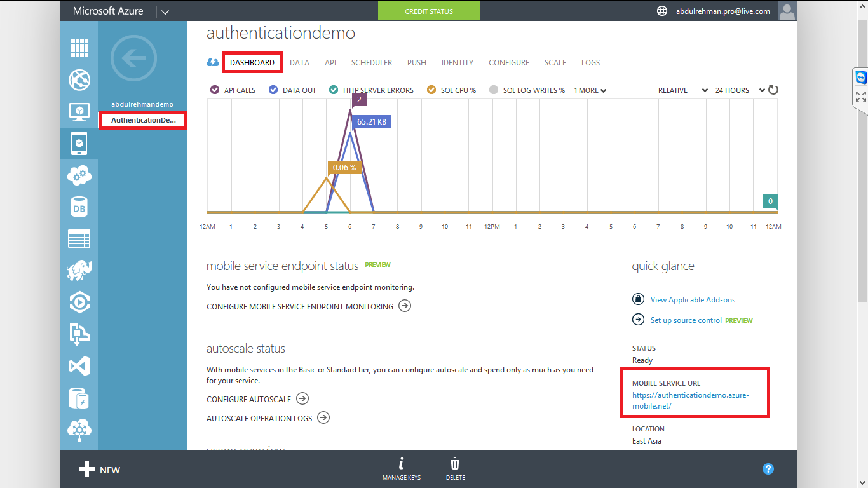
Task: Open the blue help question mark
Action: [x=768, y=470]
